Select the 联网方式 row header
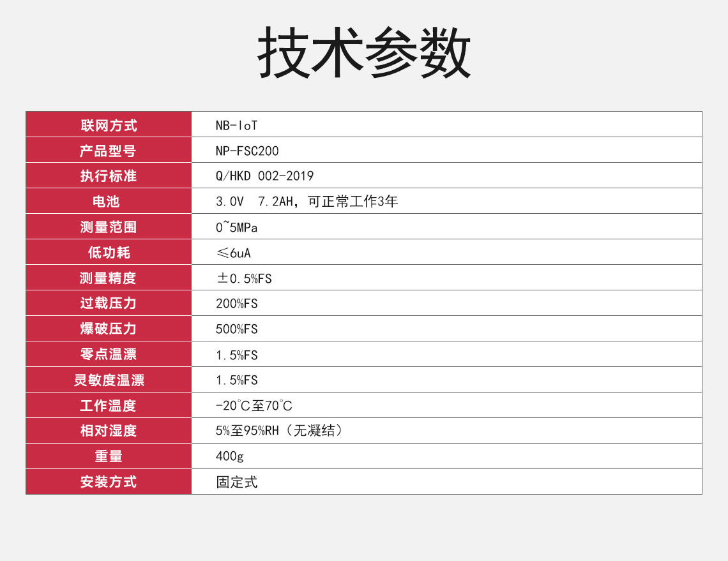 [x=109, y=124]
